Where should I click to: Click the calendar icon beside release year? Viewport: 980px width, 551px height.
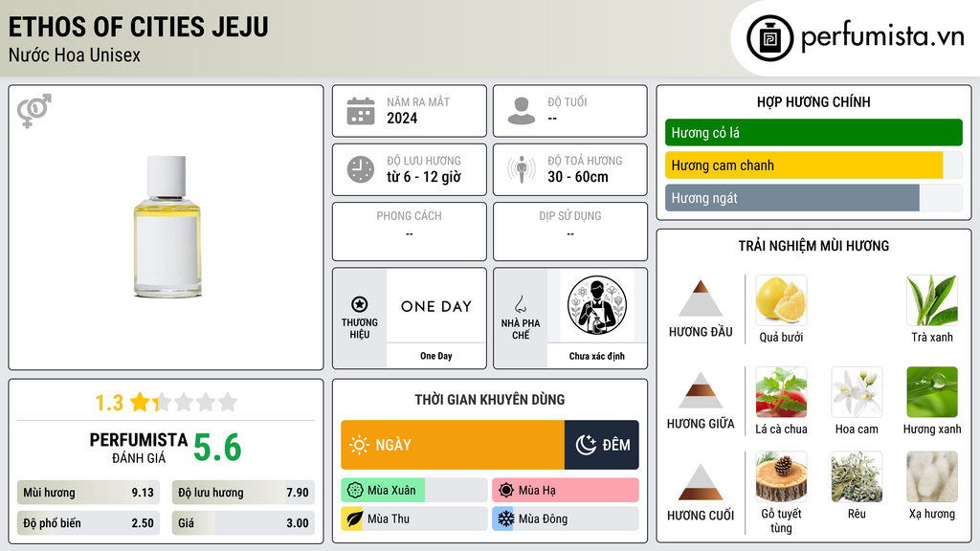pos(361,111)
